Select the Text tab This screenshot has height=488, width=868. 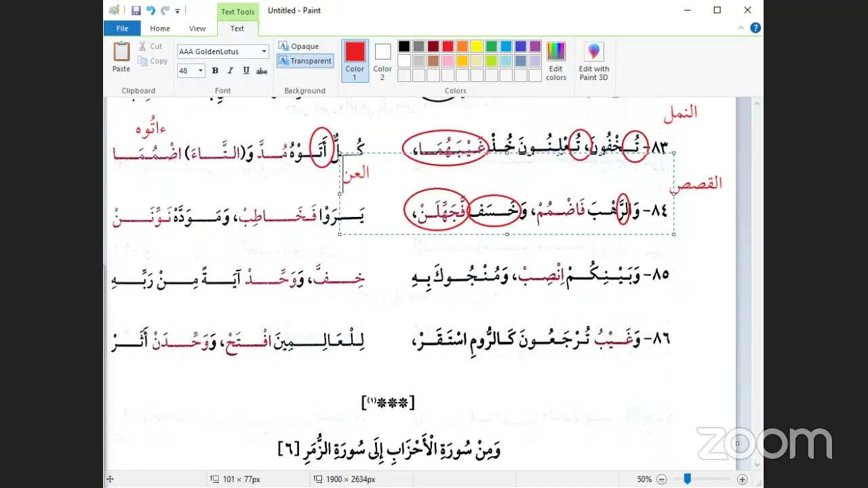click(237, 28)
